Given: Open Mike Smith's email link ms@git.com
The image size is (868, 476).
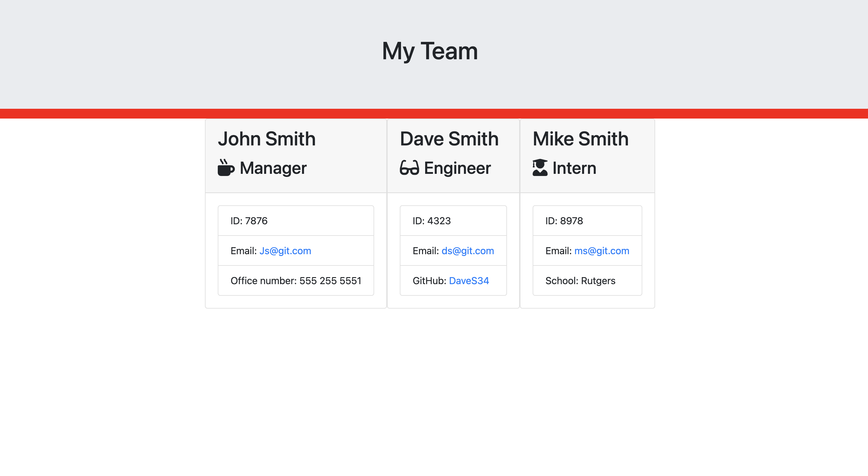Looking at the screenshot, I should (x=601, y=251).
